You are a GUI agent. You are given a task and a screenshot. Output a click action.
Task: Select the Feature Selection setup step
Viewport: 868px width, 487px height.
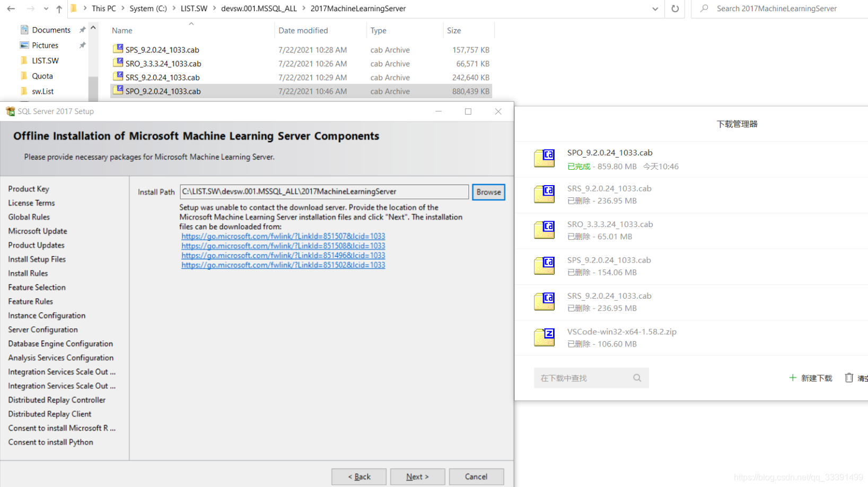click(37, 287)
